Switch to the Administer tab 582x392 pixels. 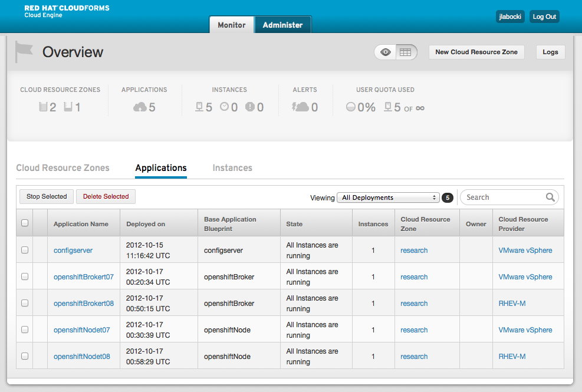[x=282, y=25]
